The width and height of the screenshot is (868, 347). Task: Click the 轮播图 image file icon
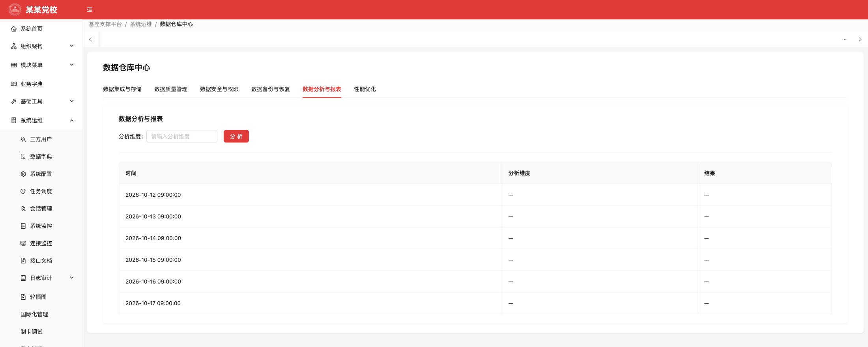pos(23,297)
